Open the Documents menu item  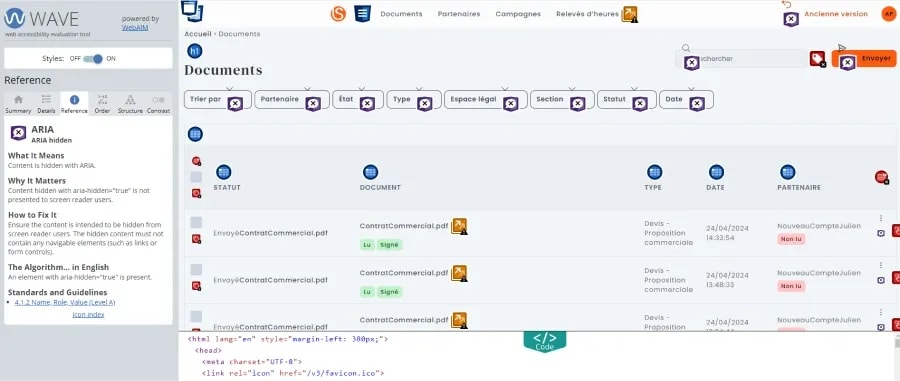point(401,14)
